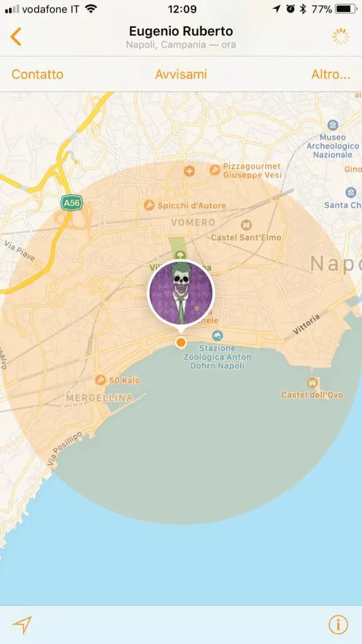This screenshot has height=644, width=362.
Task: Tap the Avvisami button
Action: (181, 74)
